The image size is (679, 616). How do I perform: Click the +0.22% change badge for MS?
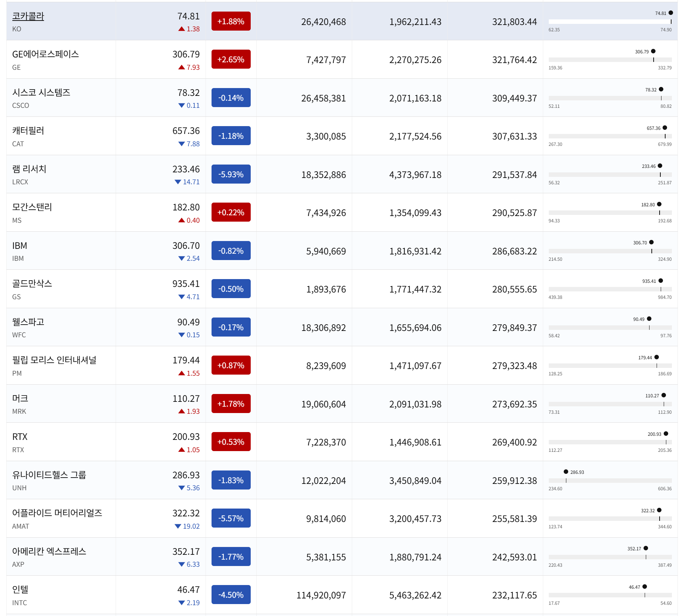[231, 212]
